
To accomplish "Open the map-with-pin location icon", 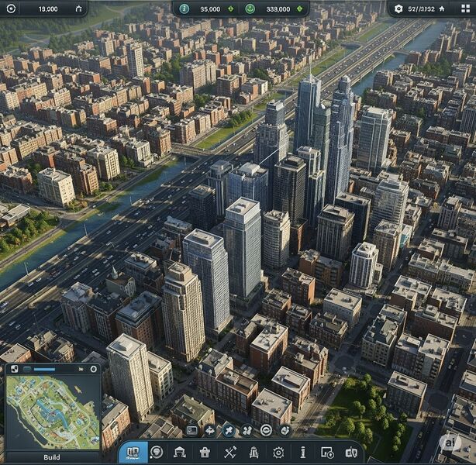I will pos(327,453).
